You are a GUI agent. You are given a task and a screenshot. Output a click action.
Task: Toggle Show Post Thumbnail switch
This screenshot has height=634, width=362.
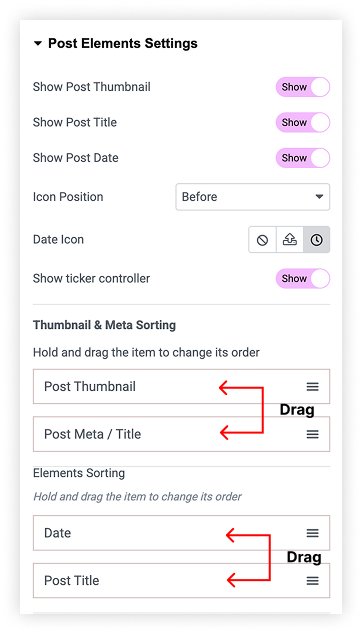click(303, 87)
